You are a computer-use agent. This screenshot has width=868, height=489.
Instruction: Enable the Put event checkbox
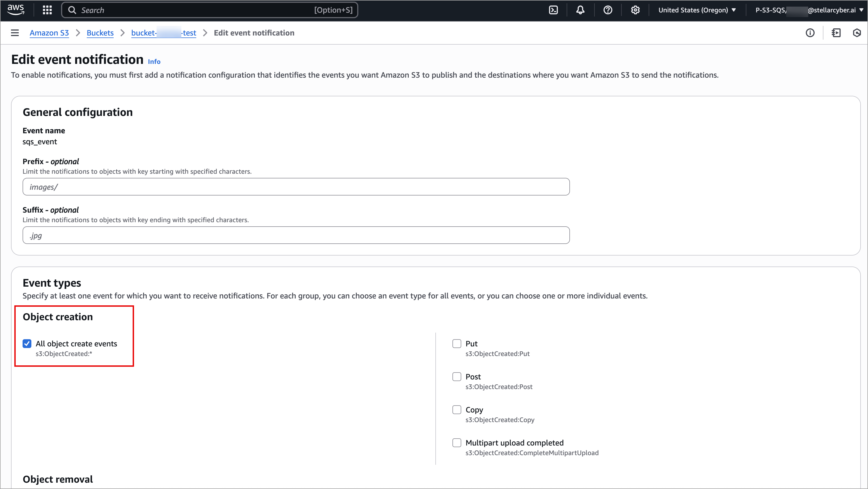coord(457,343)
